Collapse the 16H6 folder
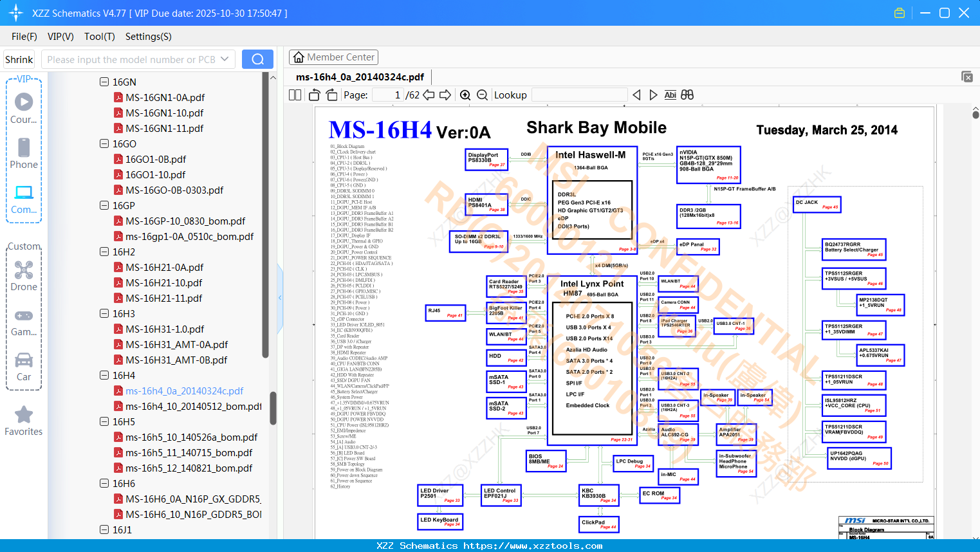The image size is (980, 552). coord(104,484)
